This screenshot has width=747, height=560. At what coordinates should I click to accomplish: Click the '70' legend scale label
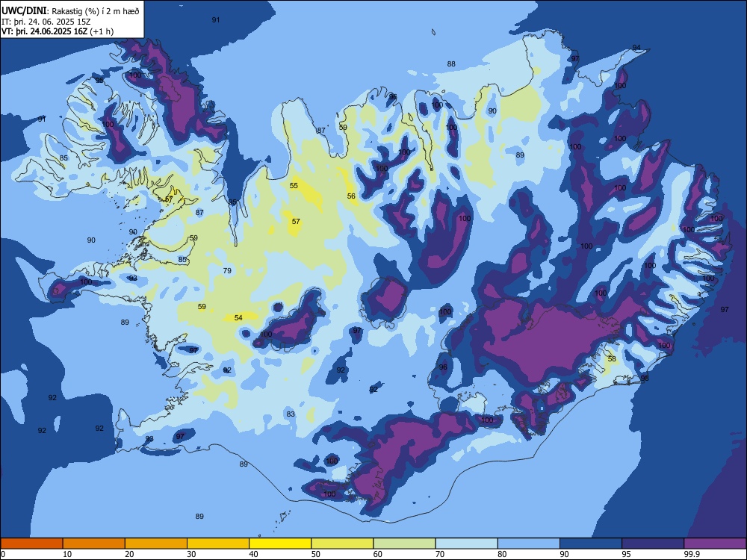coord(440,554)
